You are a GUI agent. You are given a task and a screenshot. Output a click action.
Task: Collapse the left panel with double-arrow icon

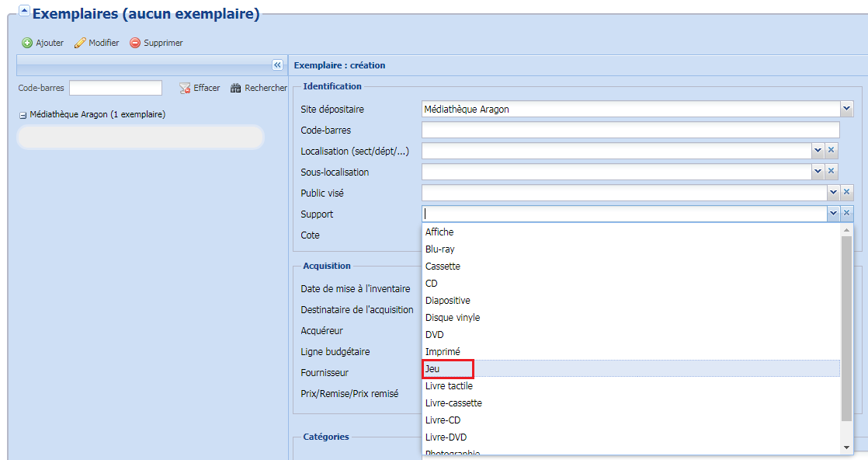pyautogui.click(x=277, y=65)
